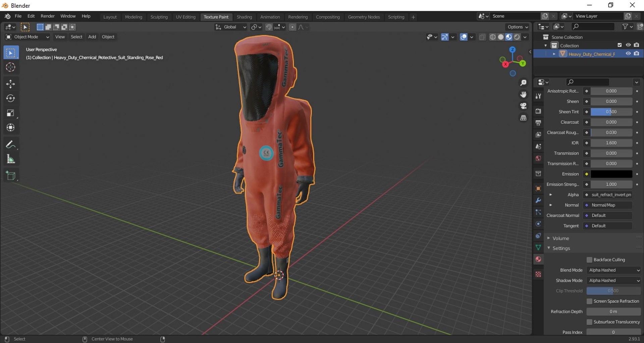Collapse the Settings panel
Screen dimensions: 644x343
[561, 248]
